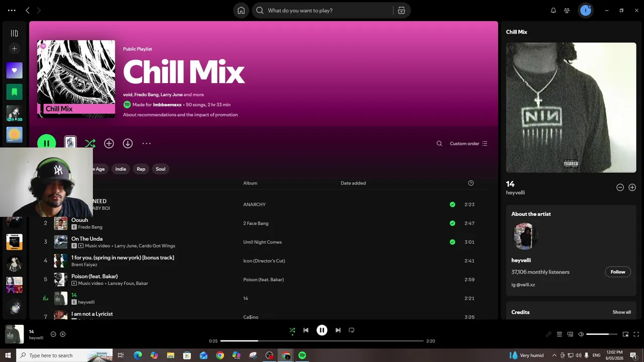Toggle saved checkmark for Oouuh
The width and height of the screenshot is (644, 362).
click(x=452, y=223)
